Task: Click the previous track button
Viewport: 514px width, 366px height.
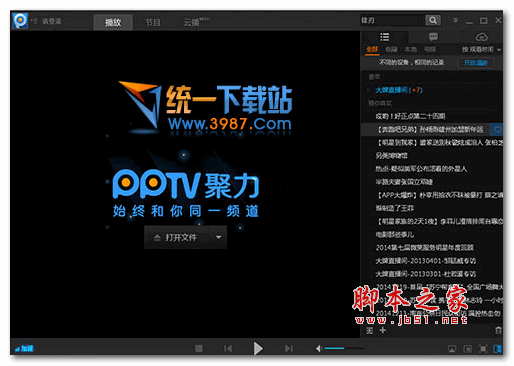Action: click(x=228, y=349)
